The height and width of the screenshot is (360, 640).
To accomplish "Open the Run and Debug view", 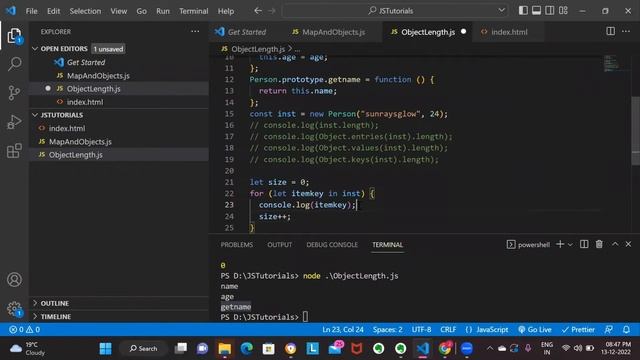I will tap(14, 122).
